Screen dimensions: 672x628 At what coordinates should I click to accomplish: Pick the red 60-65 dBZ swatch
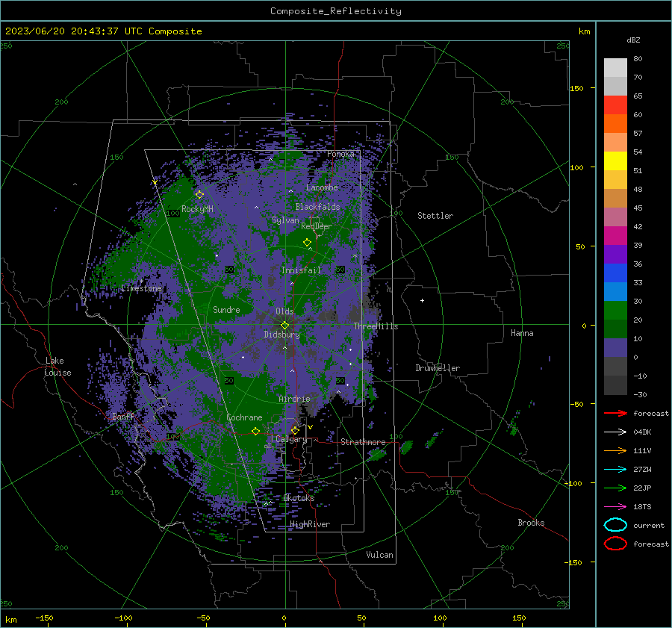[x=615, y=105]
